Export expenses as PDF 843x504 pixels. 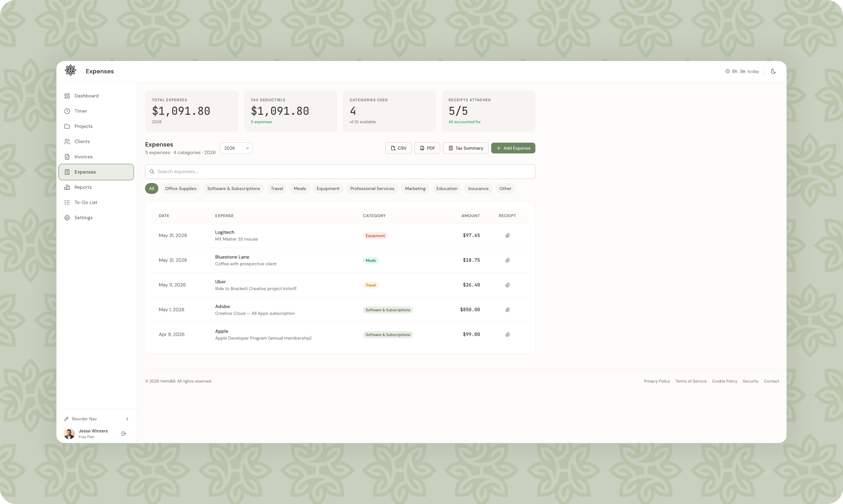coord(427,148)
